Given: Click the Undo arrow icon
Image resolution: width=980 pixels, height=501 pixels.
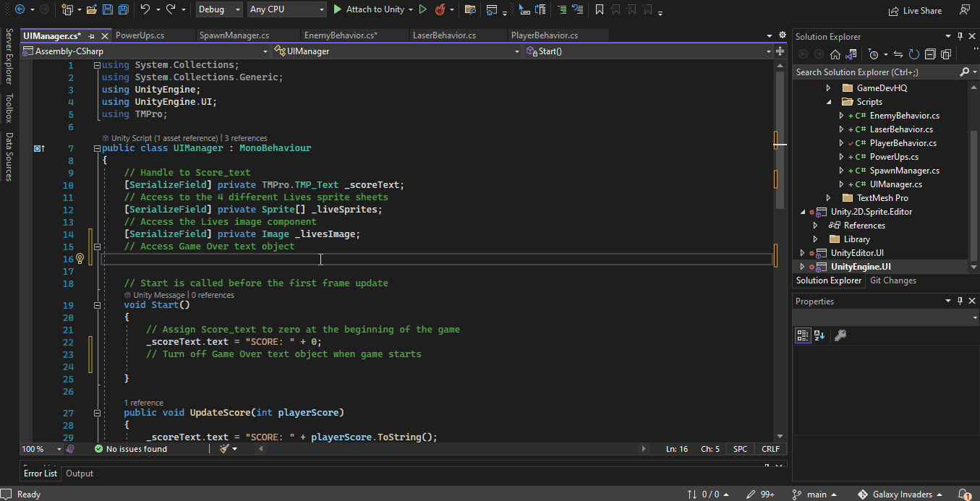Looking at the screenshot, I should pyautogui.click(x=145, y=10).
